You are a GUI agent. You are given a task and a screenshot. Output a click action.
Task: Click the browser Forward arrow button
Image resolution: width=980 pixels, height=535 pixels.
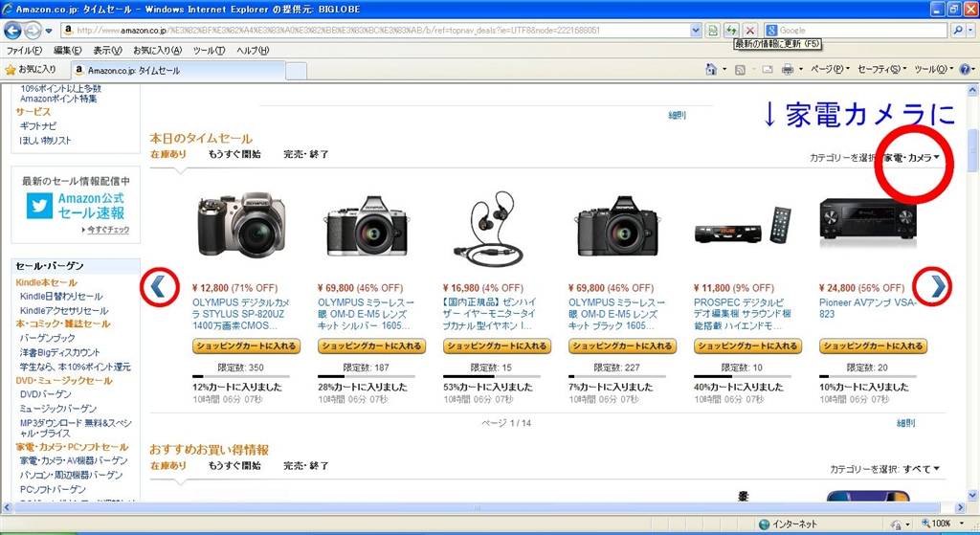(x=33, y=30)
